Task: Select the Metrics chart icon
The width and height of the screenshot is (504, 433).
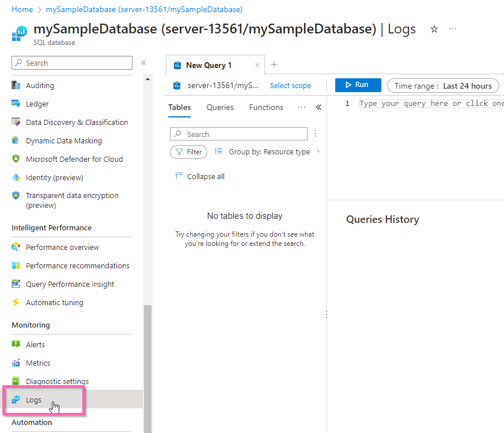Action: click(16, 363)
